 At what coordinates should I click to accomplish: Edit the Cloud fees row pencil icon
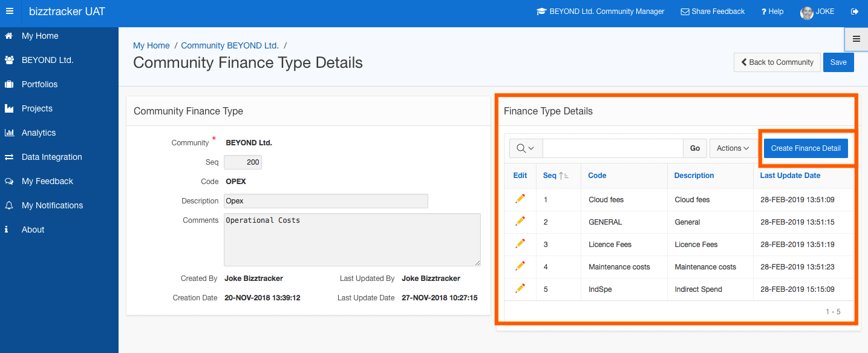click(x=520, y=199)
